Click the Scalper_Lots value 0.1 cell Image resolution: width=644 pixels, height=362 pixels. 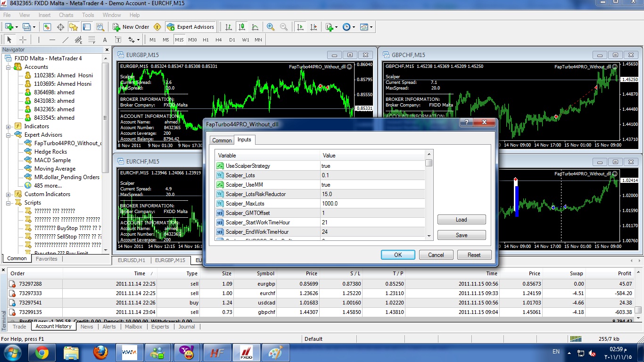[372, 175]
